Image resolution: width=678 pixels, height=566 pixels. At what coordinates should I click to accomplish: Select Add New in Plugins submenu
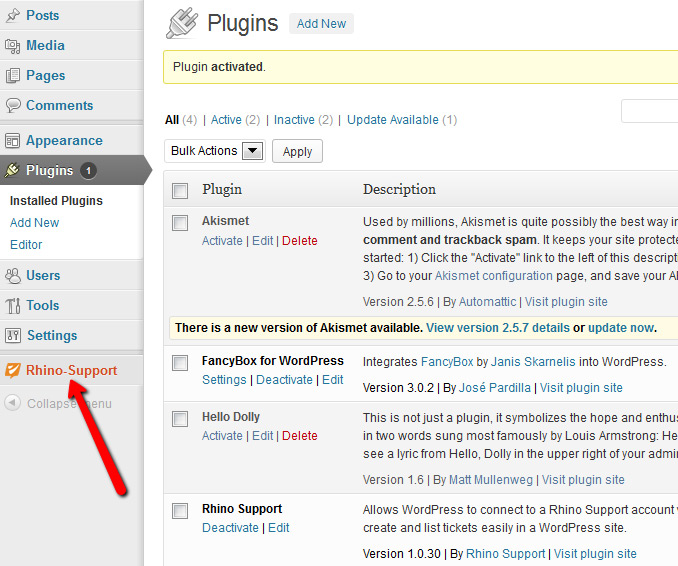pyautogui.click(x=34, y=223)
